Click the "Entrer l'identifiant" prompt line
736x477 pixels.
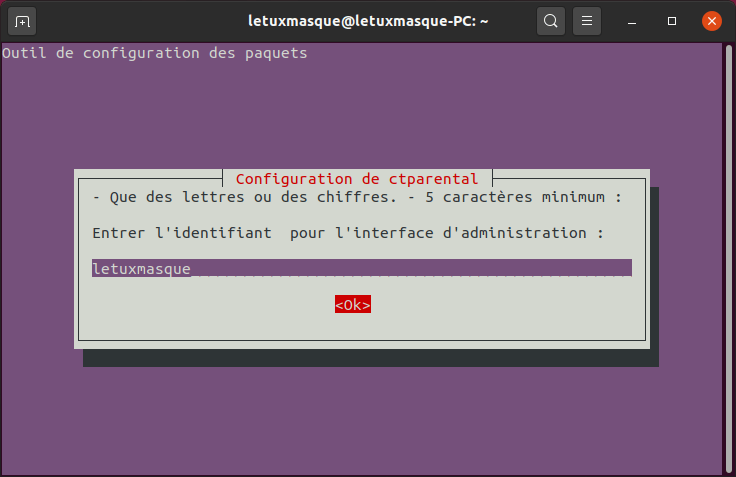click(x=348, y=233)
